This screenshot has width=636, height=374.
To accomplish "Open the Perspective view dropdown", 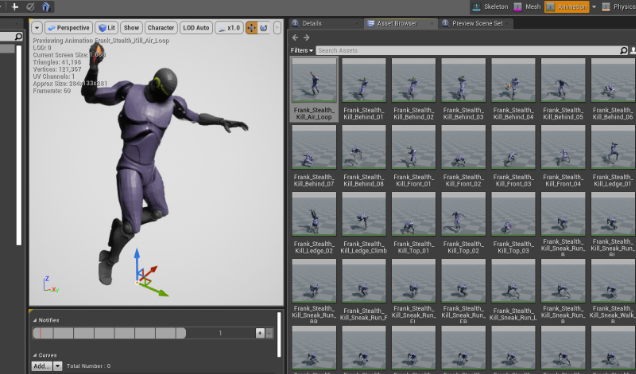I will 68,28.
